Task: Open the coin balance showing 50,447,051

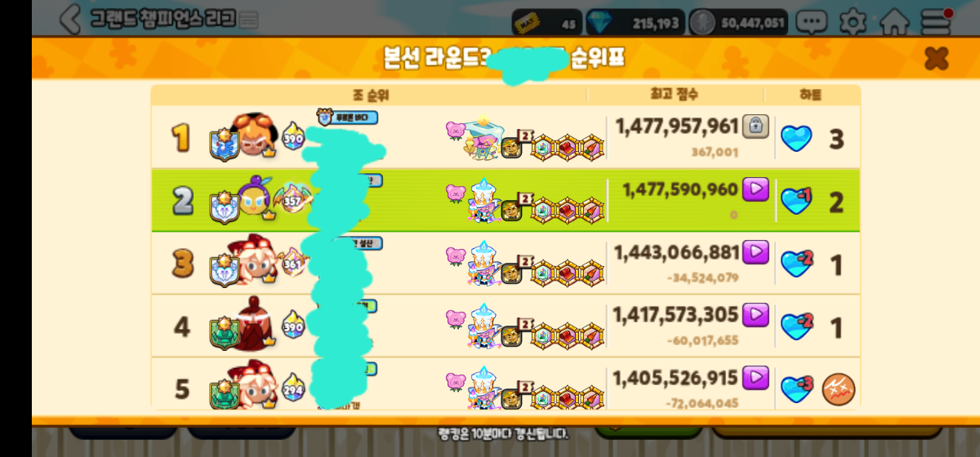Action: point(738,23)
